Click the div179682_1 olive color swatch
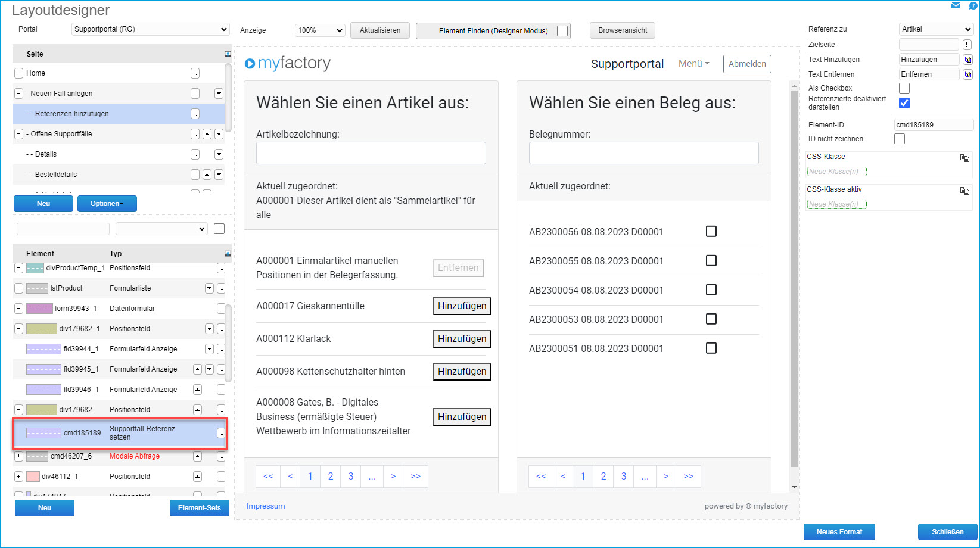Screen dimensions: 980x548 [42, 329]
